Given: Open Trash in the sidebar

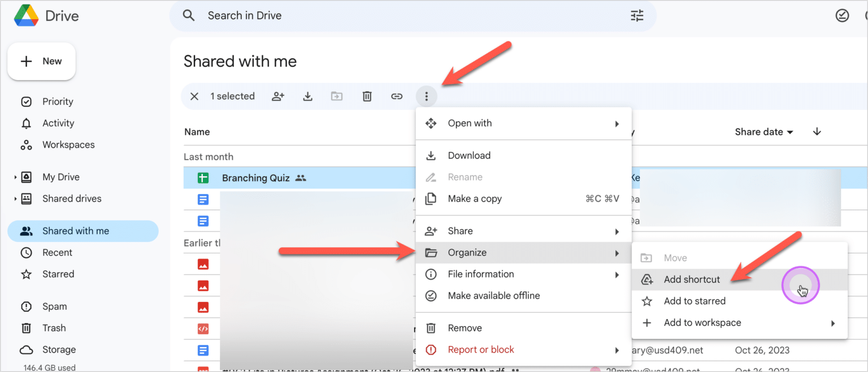Looking at the screenshot, I should pos(54,328).
